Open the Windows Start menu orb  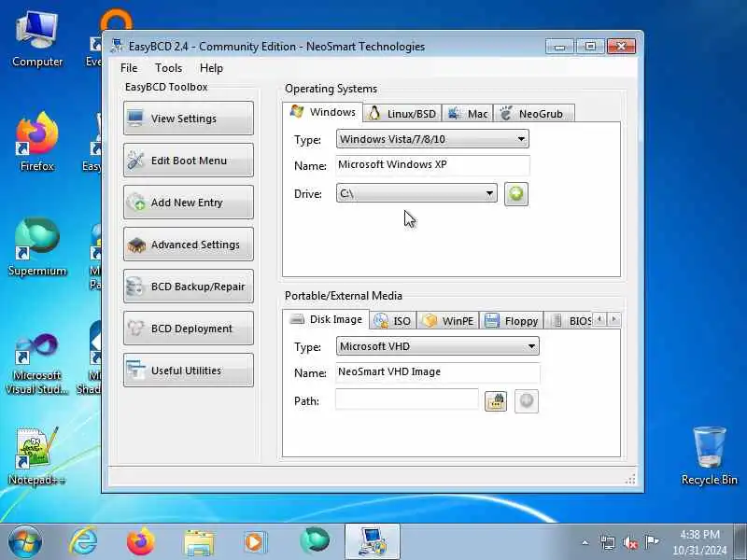coord(25,542)
